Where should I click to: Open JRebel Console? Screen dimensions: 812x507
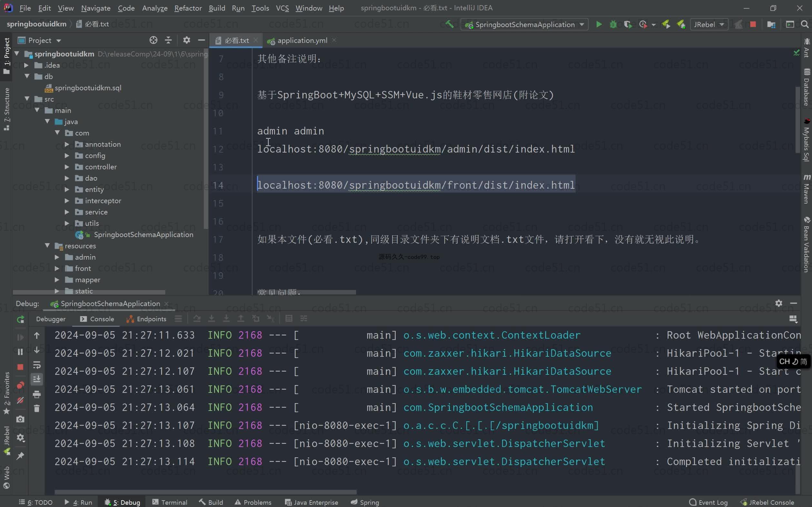point(767,502)
